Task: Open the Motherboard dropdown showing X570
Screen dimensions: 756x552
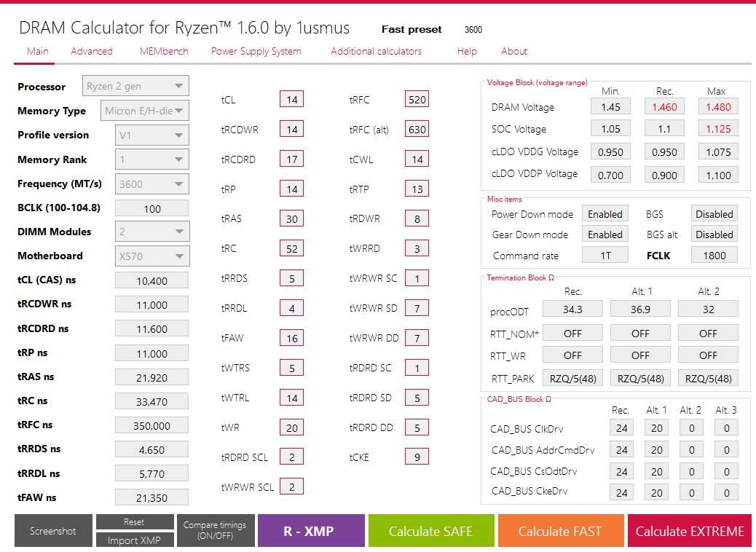Action: click(x=152, y=256)
